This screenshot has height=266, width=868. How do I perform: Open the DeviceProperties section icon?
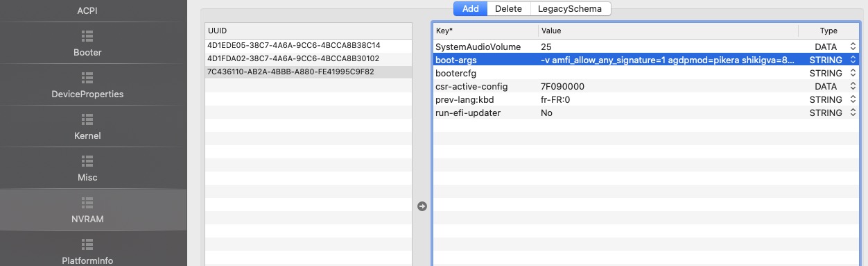pyautogui.click(x=87, y=78)
